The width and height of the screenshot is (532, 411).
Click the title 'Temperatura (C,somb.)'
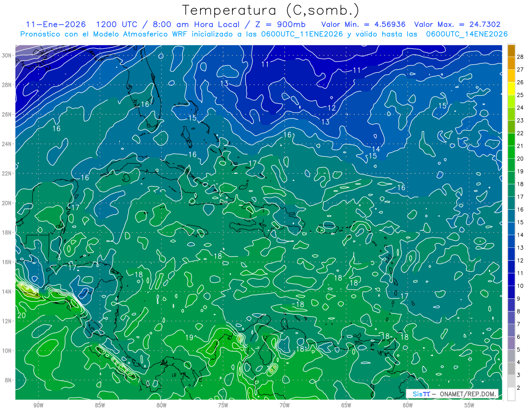click(270, 10)
